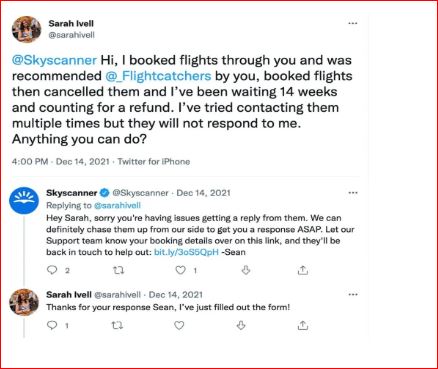438x369 pixels.
Task: Click reply icon on Skyscanner's tweet
Action: point(52,270)
